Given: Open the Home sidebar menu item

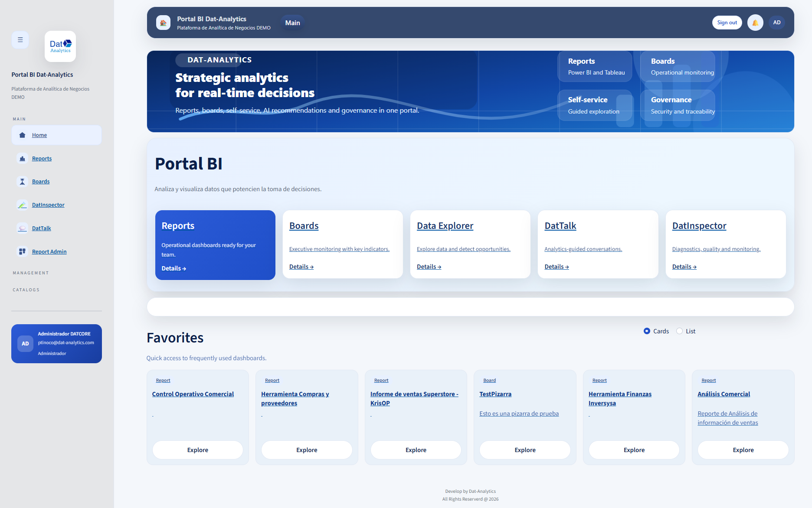Looking at the screenshot, I should [x=56, y=135].
